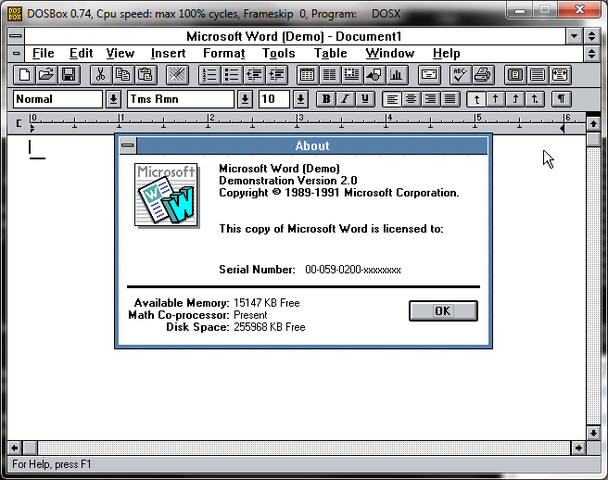Open the Tools menu
Screen dimensions: 608x480
[278, 53]
